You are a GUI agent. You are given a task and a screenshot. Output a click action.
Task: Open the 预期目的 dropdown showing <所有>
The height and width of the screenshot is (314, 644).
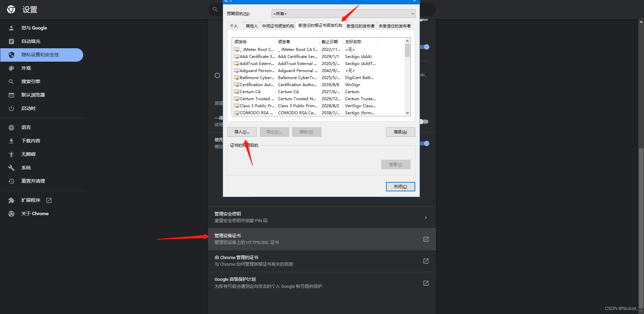[x=343, y=13]
